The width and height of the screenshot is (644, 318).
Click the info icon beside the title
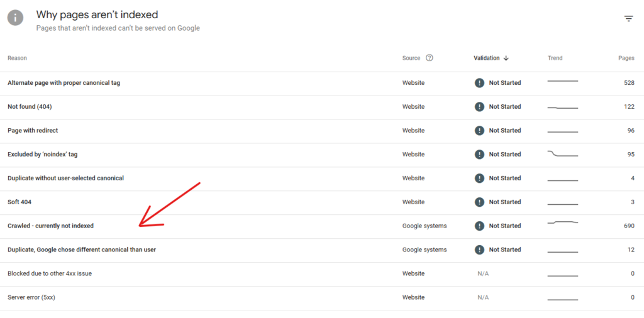[16, 18]
